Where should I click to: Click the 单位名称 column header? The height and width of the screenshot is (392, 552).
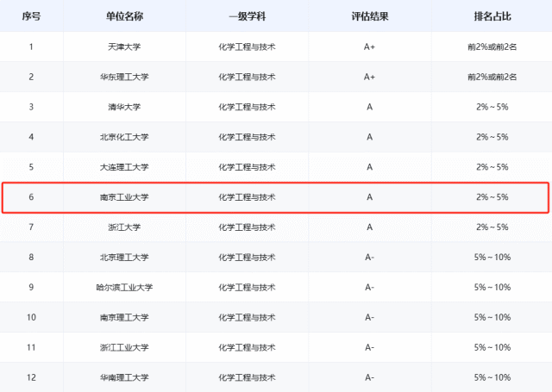pos(124,16)
